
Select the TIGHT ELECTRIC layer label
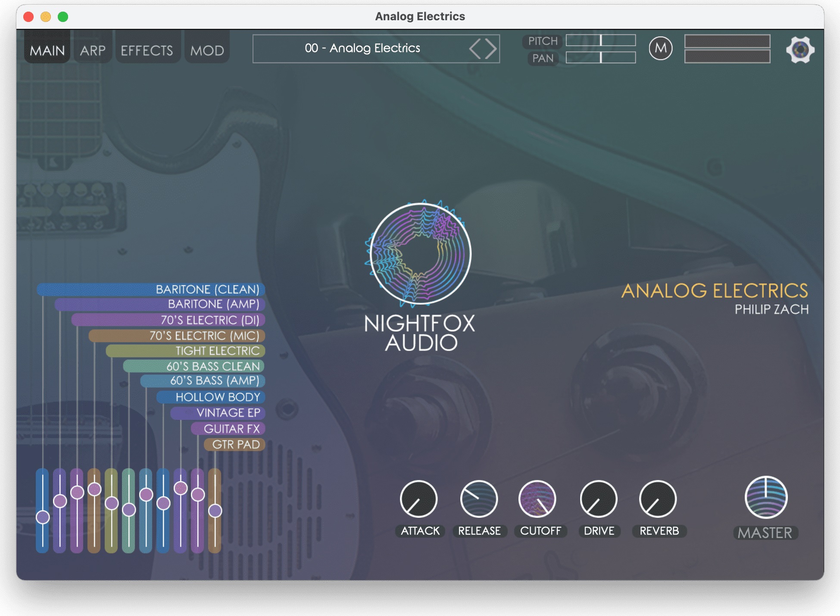point(185,351)
